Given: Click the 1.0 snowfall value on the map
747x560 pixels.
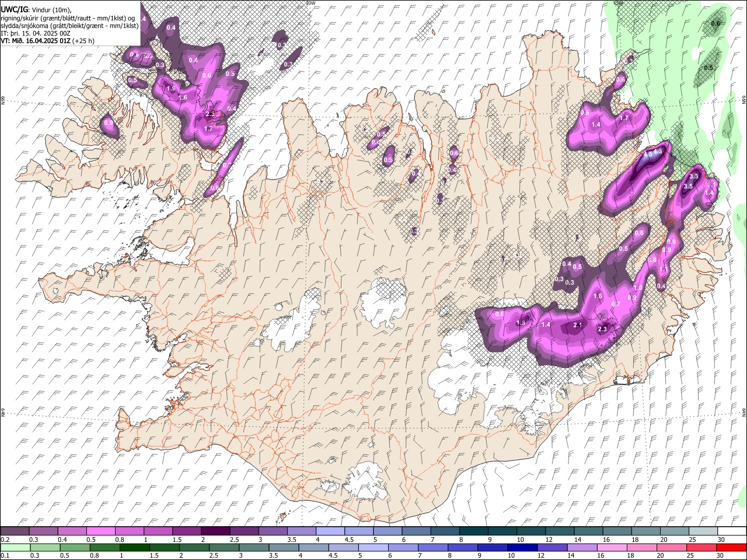Looking at the screenshot, I should pos(638,288).
